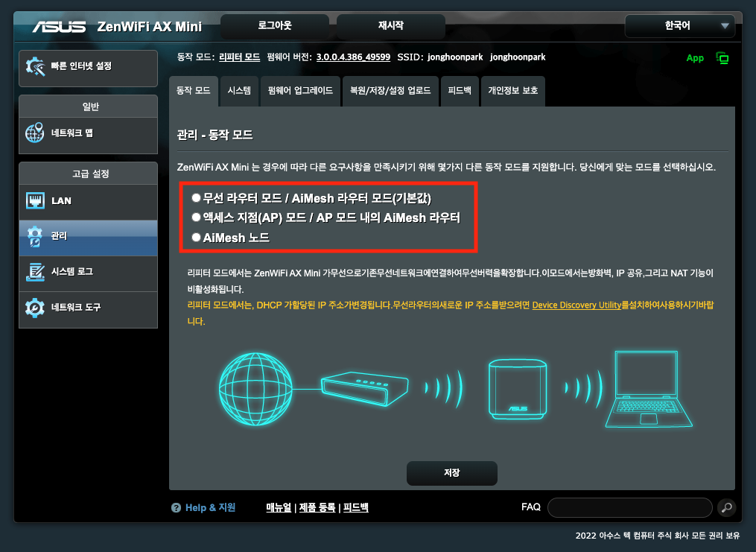Switch to the 피드백 tab
Viewport: 756px width, 552px height.
(460, 91)
